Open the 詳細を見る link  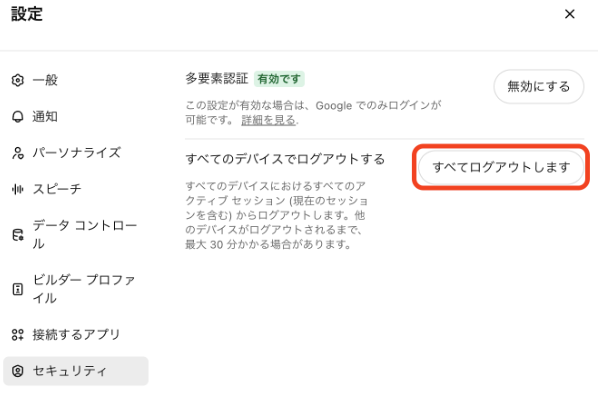coord(268,120)
